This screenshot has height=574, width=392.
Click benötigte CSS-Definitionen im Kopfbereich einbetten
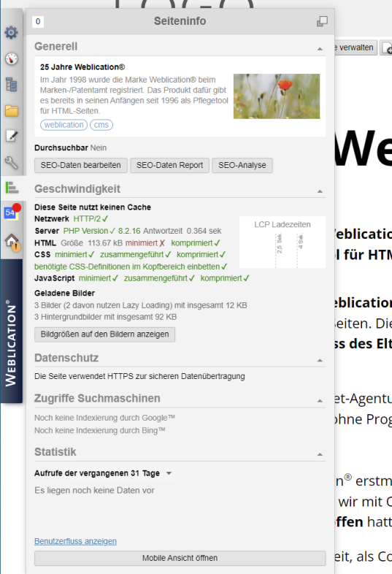131,267
